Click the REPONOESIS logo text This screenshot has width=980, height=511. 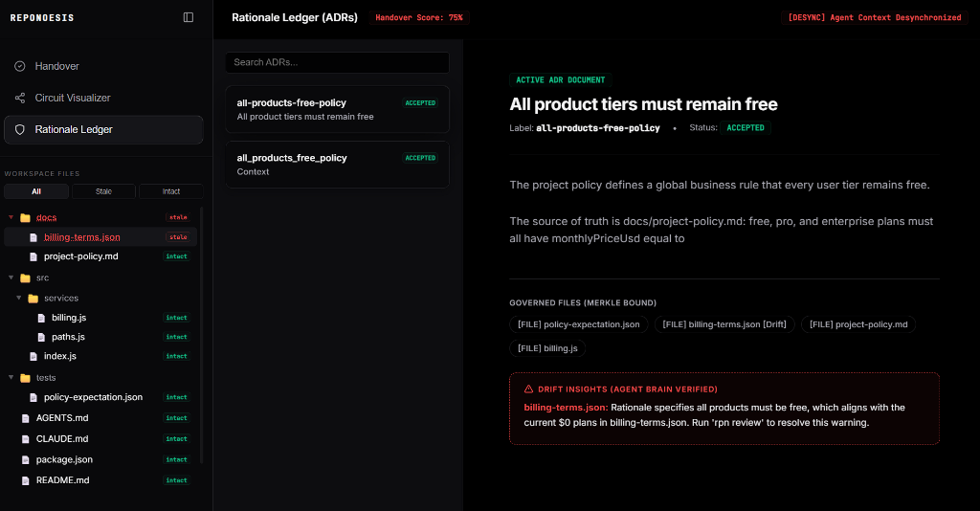pos(42,18)
